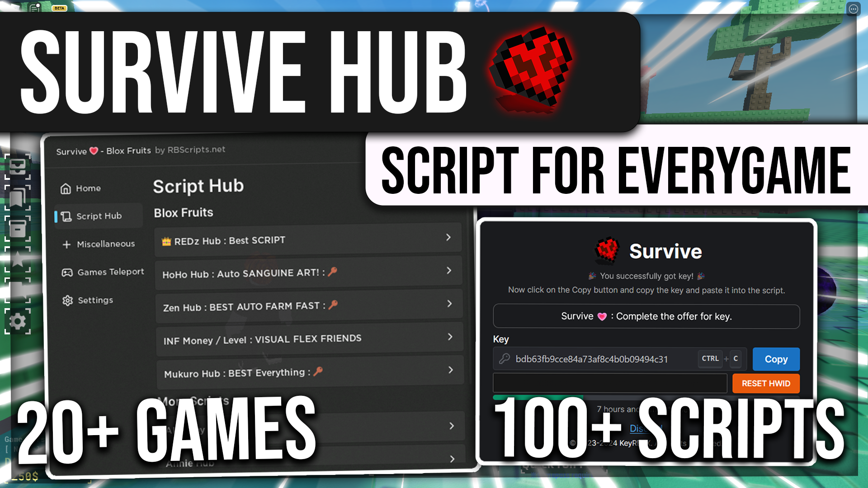Screen dimensions: 868x488
Task: Select Blox Fruits category in hub
Action: click(x=183, y=213)
